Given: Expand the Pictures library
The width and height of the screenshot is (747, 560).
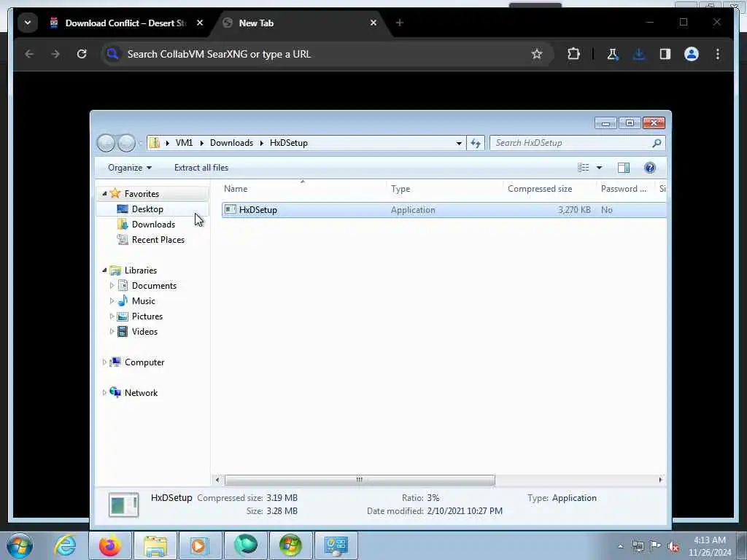Looking at the screenshot, I should pyautogui.click(x=112, y=316).
